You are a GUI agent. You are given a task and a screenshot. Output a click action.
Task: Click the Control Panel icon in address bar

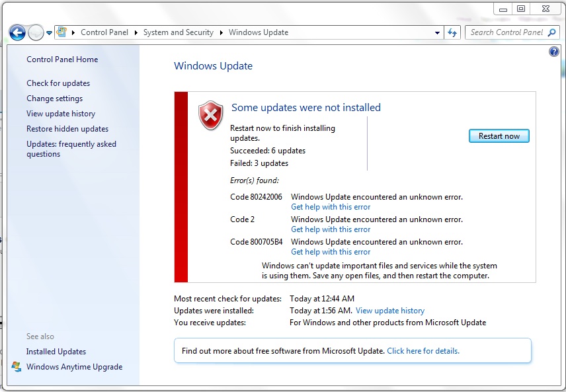(61, 32)
